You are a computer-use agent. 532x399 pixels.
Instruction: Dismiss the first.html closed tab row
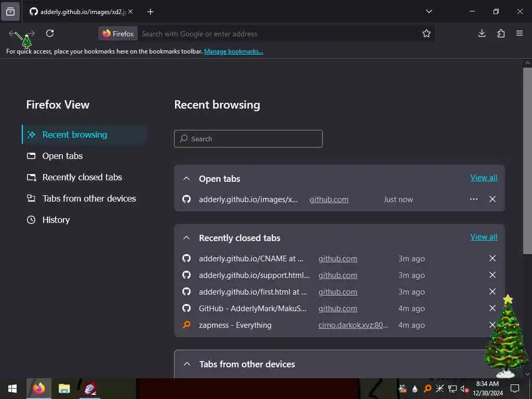pos(493,291)
